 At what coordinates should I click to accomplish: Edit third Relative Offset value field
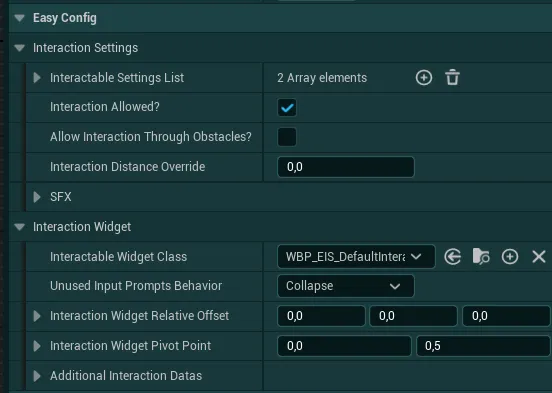click(x=506, y=316)
